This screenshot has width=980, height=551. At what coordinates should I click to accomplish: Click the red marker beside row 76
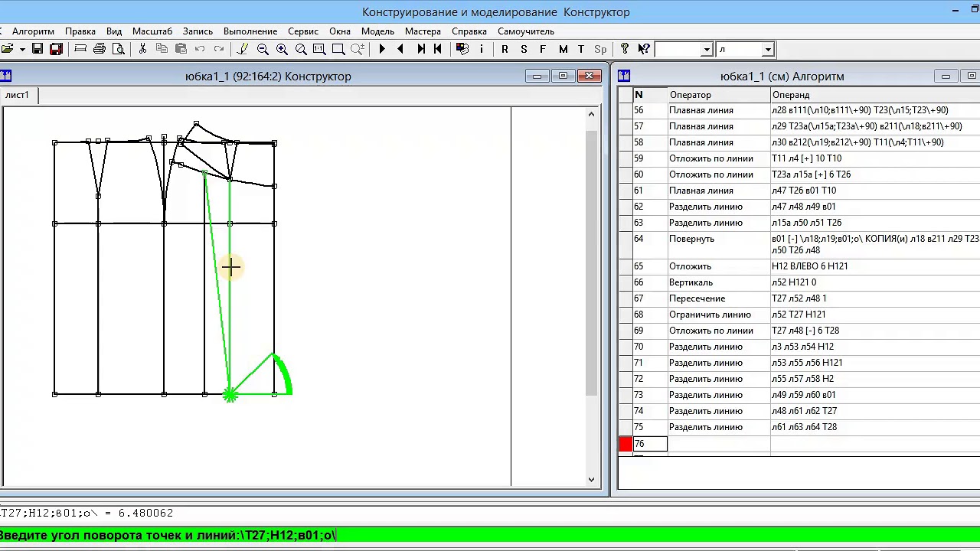click(x=626, y=444)
